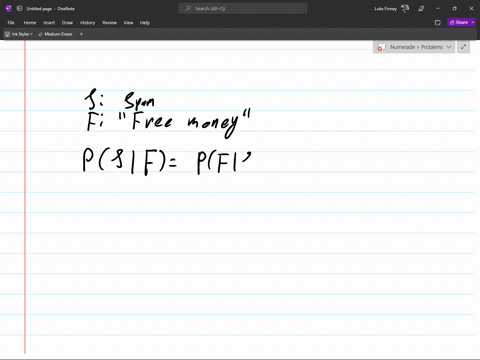Open the quick access toolbar customize arrow

81,34
